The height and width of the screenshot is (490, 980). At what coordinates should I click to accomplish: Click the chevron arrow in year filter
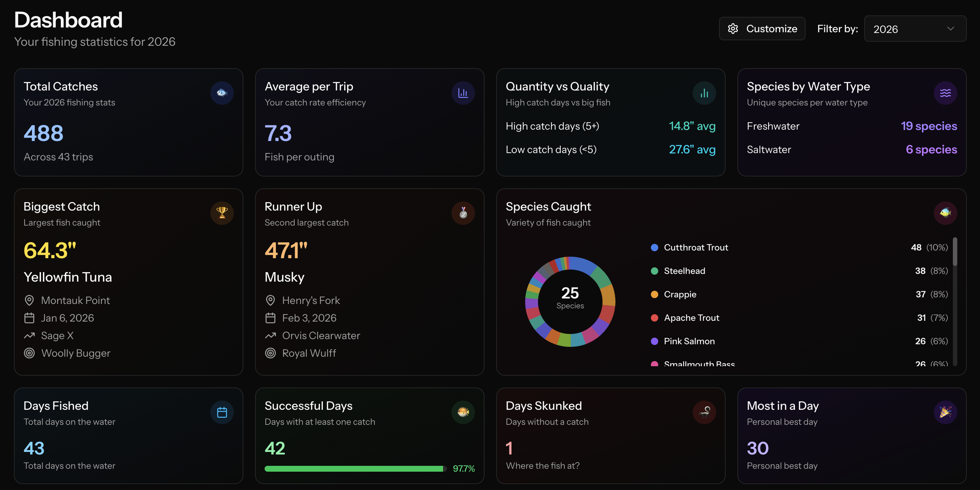coord(950,29)
